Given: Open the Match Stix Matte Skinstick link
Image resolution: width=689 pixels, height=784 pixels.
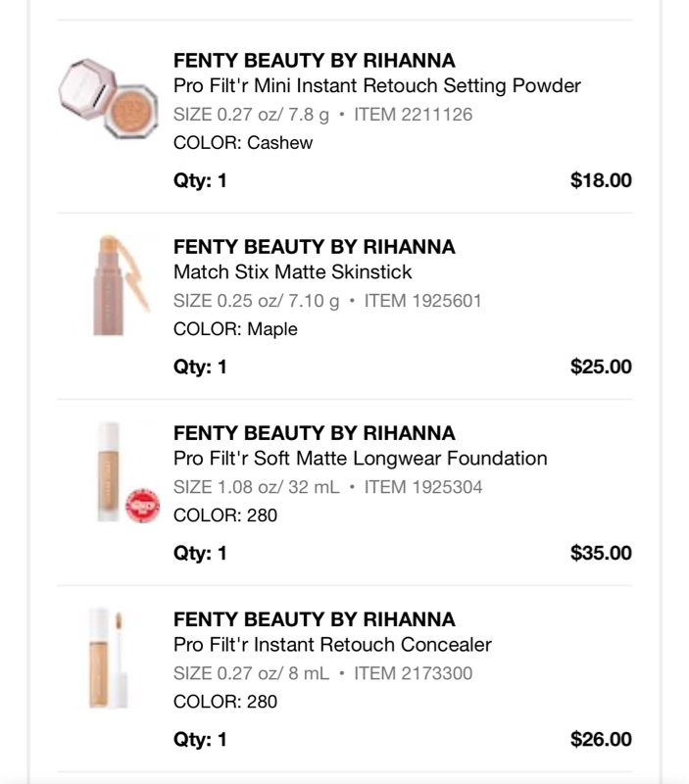Looking at the screenshot, I should 292,272.
